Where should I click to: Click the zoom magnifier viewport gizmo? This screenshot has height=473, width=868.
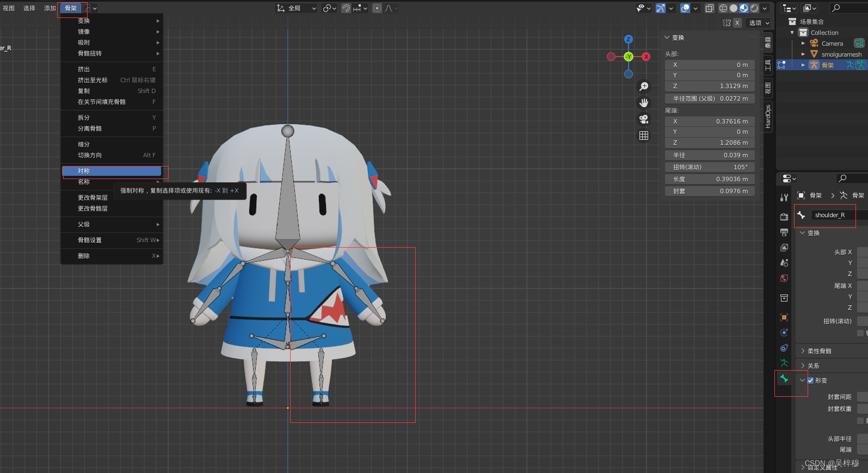[644, 87]
